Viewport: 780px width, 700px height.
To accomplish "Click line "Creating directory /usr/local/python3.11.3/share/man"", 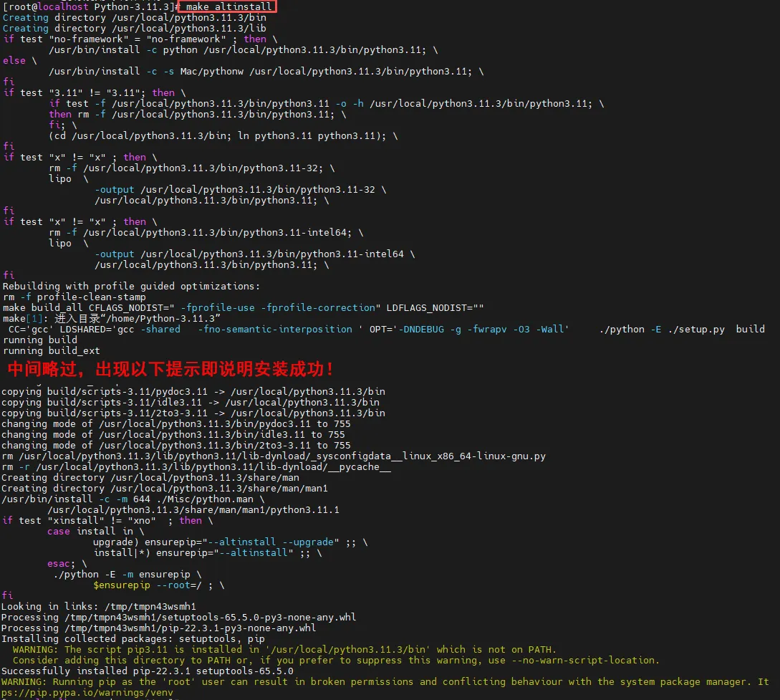I will click(150, 478).
